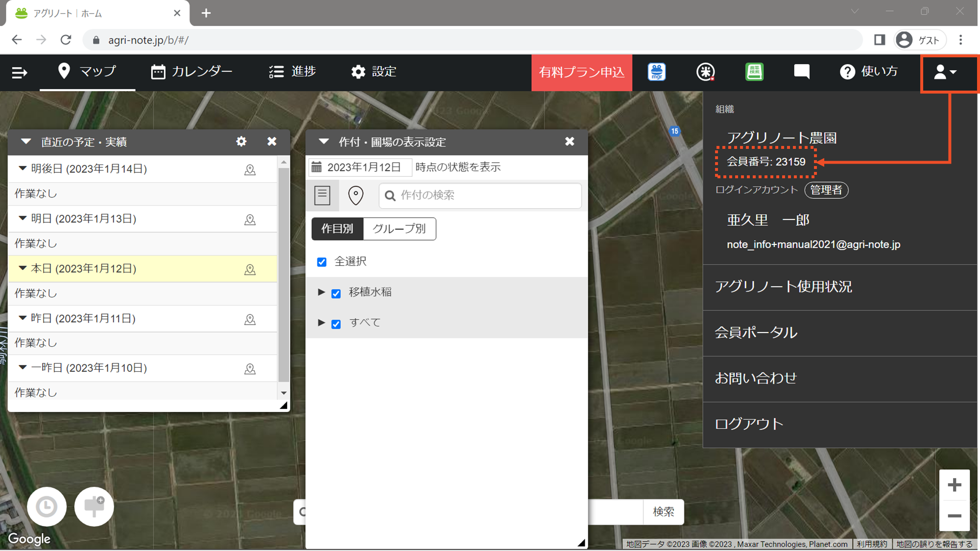Toggle the 全選択 checkbox
The width and height of the screenshot is (980, 551).
[322, 262]
